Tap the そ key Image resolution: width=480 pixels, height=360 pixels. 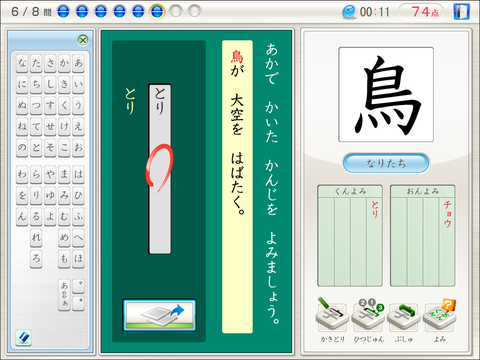(50, 147)
